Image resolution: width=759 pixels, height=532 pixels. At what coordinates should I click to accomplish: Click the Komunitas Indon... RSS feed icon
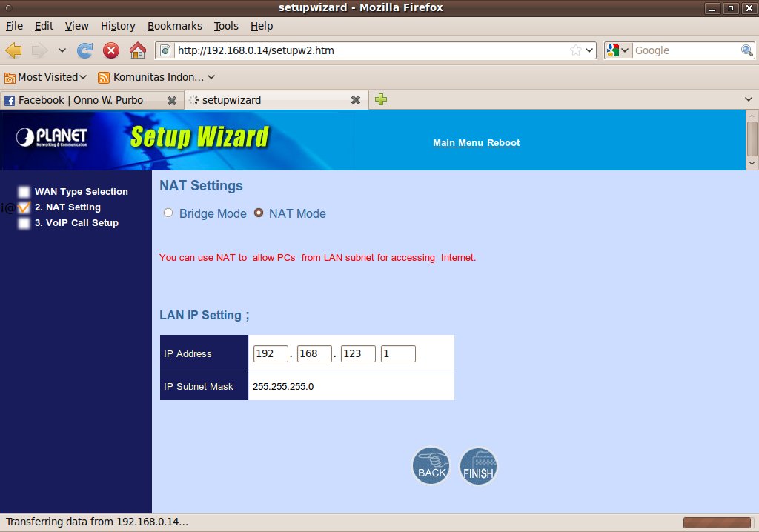pos(104,78)
